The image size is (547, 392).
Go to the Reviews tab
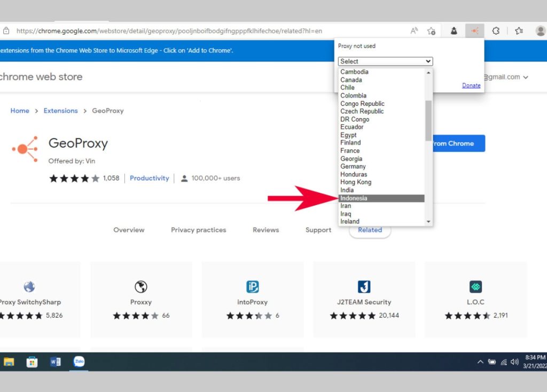point(266,230)
